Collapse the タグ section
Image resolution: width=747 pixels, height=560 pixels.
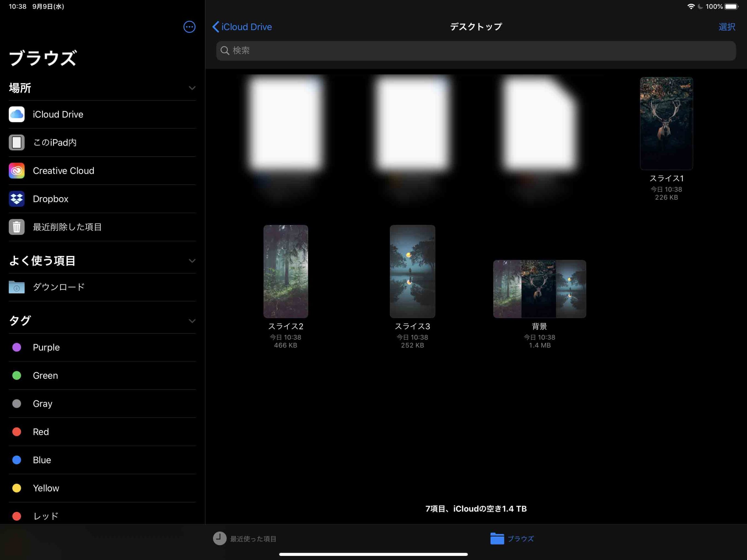pos(192,321)
